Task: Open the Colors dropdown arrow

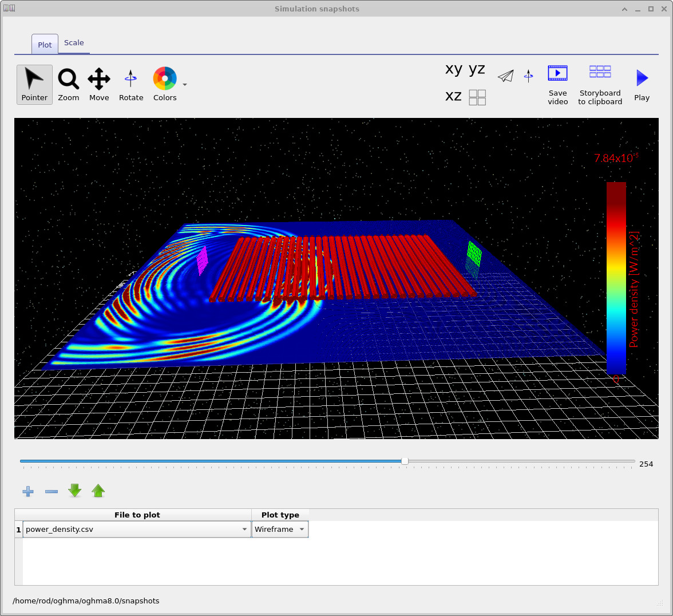Action: click(184, 84)
